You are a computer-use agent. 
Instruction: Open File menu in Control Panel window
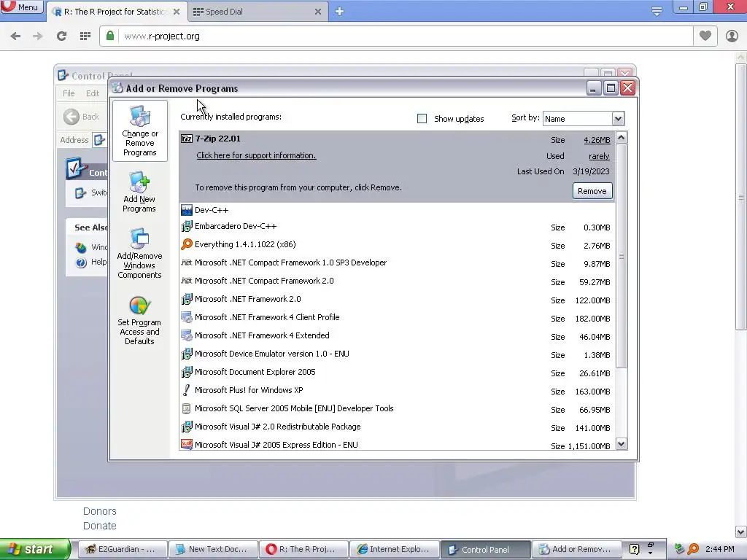click(x=69, y=93)
